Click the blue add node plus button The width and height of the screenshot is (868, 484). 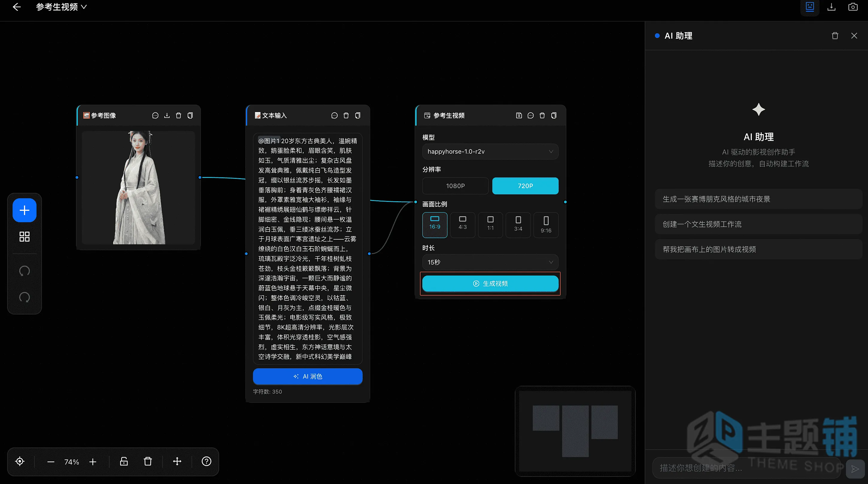(x=25, y=211)
